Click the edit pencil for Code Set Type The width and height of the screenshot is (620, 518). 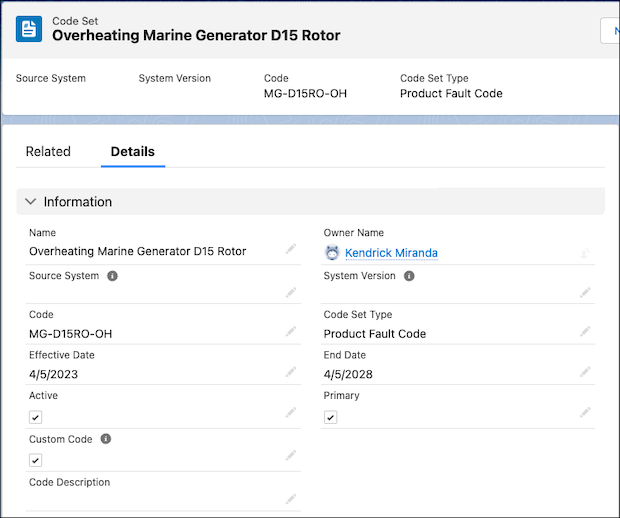coord(585,332)
